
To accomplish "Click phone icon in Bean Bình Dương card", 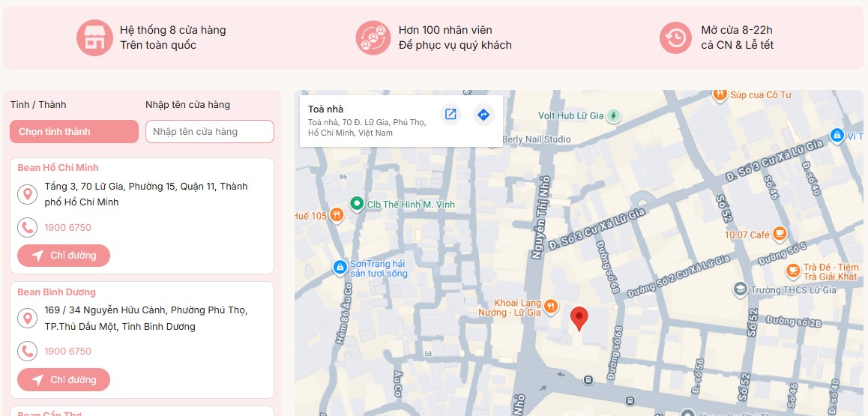I will click(27, 352).
